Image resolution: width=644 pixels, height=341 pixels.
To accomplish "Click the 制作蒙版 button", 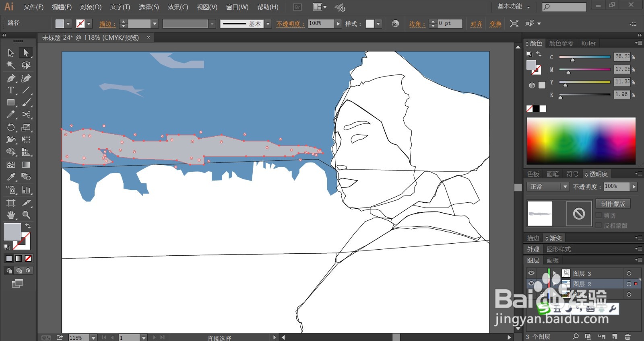I will coord(613,204).
